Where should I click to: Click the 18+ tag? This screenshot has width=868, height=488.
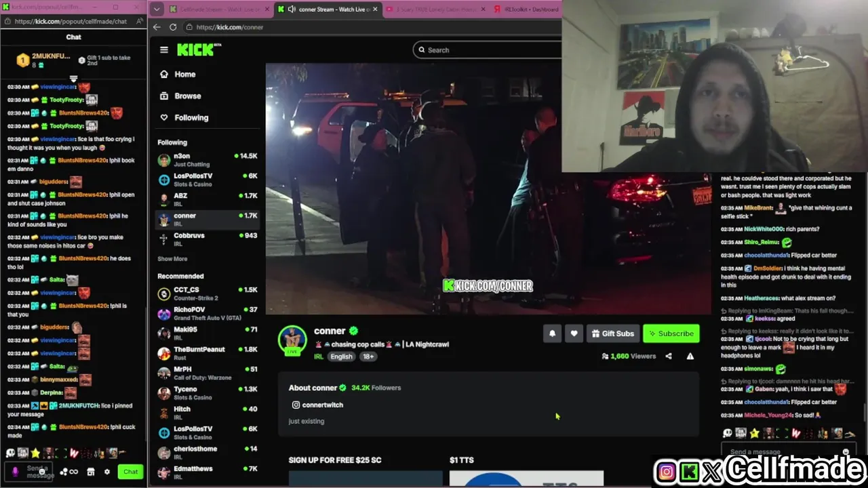pos(368,357)
